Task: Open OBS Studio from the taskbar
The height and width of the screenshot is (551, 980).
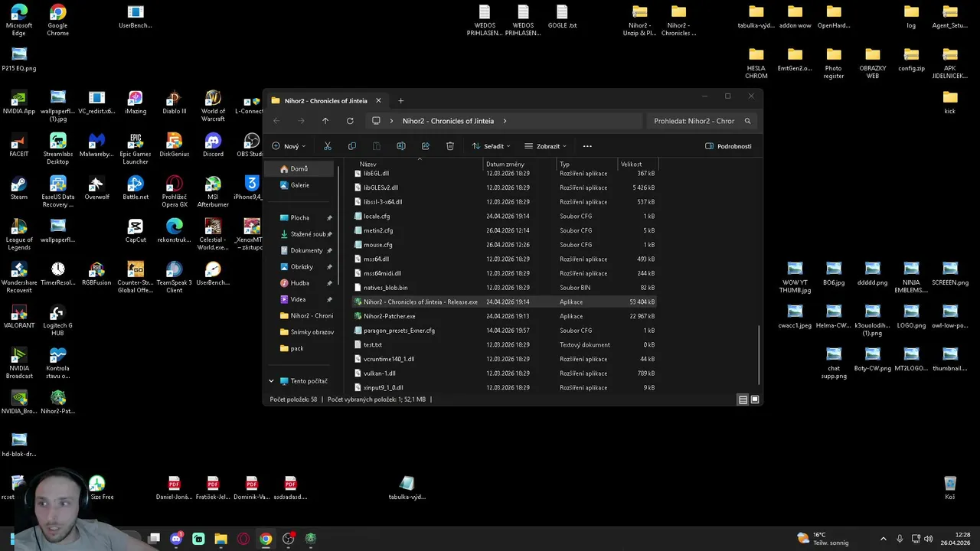Action: point(289,539)
